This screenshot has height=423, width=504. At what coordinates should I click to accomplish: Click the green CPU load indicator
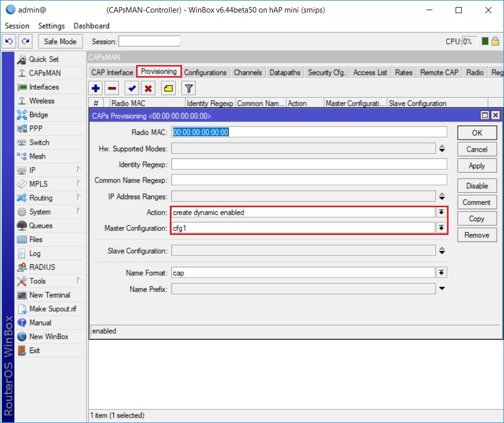[485, 41]
